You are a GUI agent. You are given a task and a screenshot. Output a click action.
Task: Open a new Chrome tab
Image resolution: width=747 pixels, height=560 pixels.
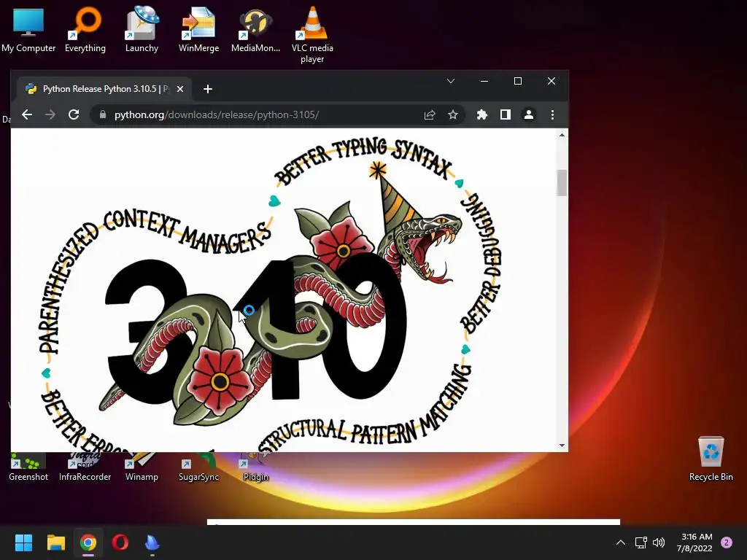tap(208, 89)
